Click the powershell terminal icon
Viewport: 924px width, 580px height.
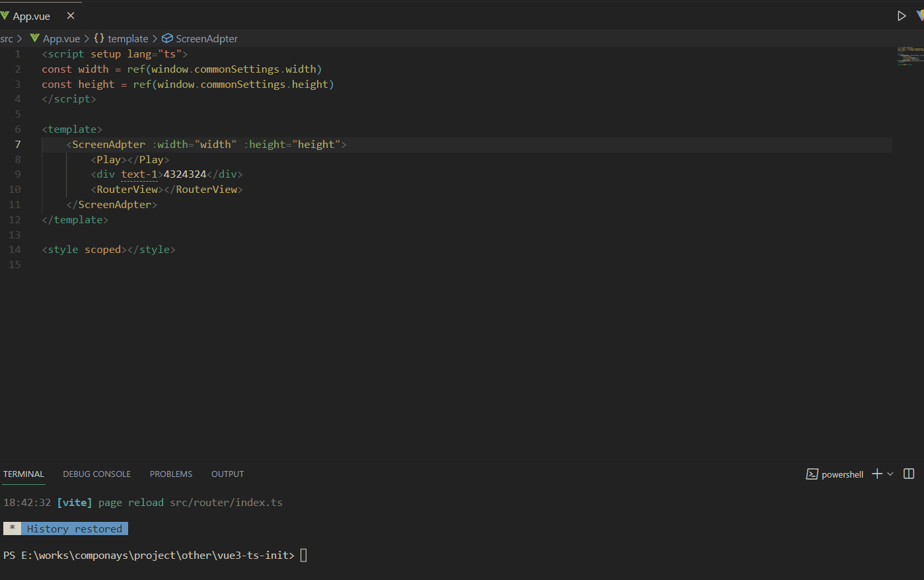coord(812,474)
